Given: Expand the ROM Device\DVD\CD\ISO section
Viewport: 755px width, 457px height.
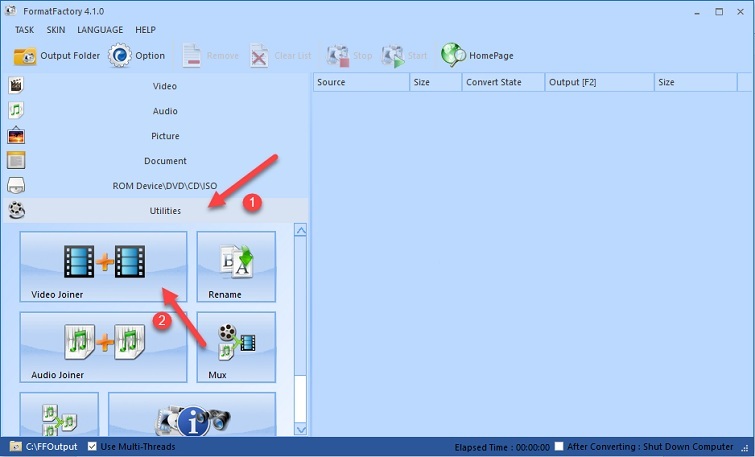Looking at the screenshot, I should pyautogui.click(x=165, y=186).
